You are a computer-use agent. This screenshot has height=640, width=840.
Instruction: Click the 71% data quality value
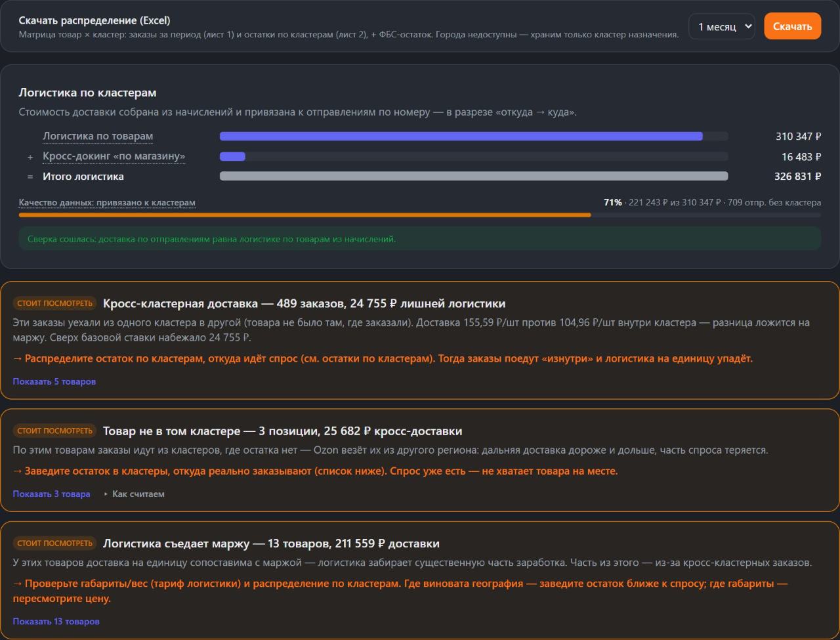pos(613,202)
